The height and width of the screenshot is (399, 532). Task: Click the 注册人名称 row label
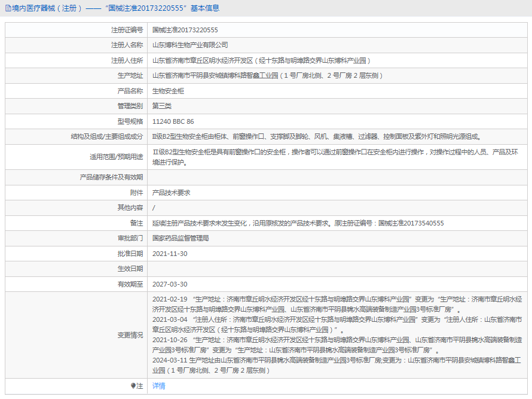point(127,45)
